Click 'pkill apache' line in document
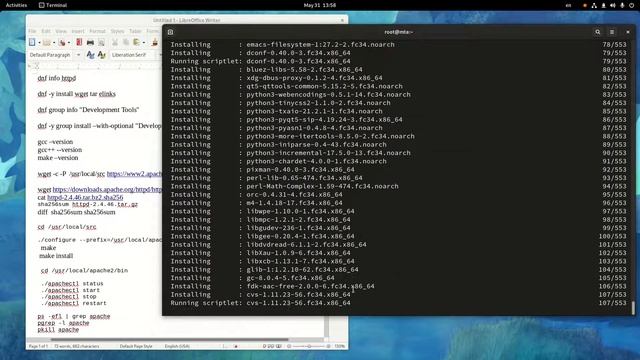This screenshot has height=360, width=640. [x=58, y=329]
